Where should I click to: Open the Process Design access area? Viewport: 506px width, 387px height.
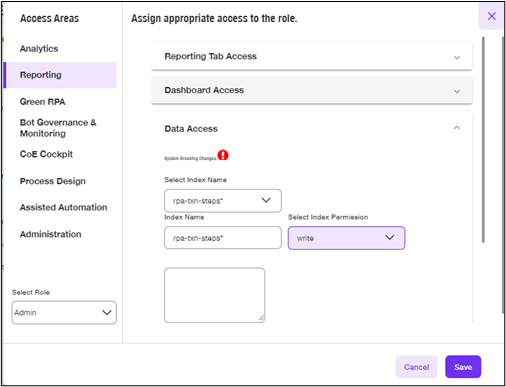pos(53,181)
